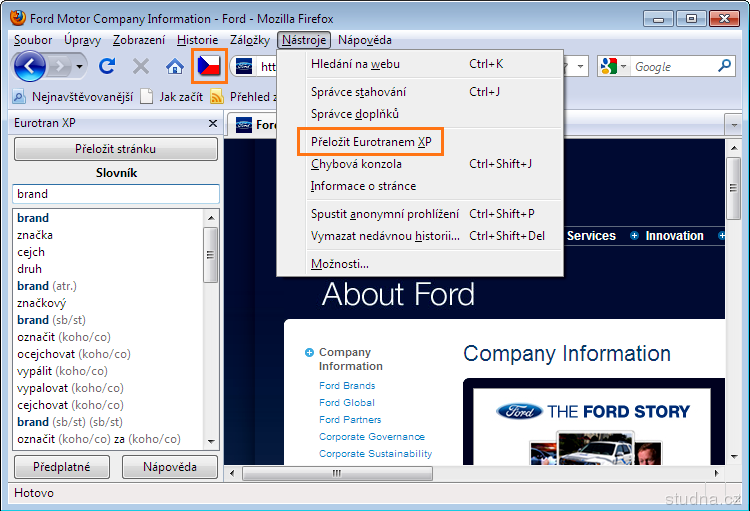Select entry vypalovat (koho/co)
The width and height of the screenshot is (750, 511).
[x=70, y=388]
